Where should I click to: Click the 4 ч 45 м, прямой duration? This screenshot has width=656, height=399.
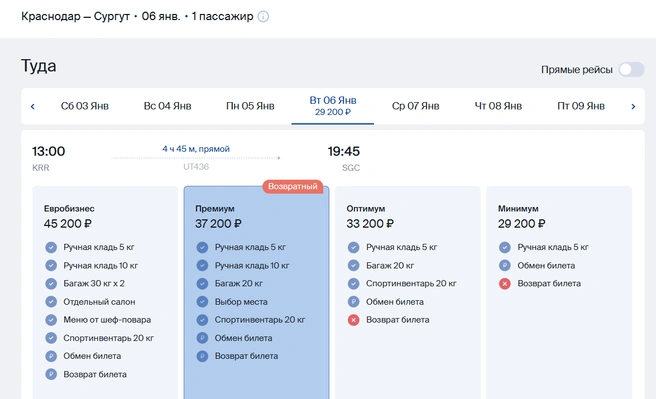(x=196, y=149)
